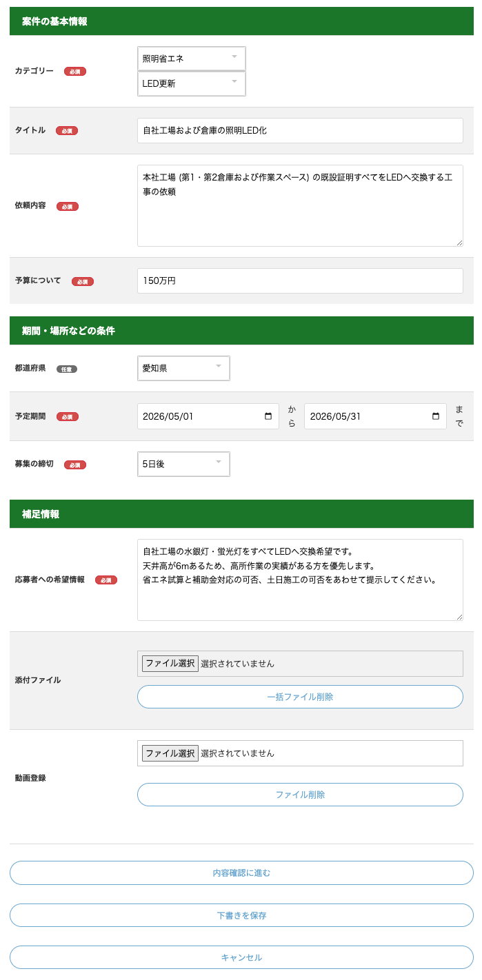Click the タイトル text field

tap(300, 130)
